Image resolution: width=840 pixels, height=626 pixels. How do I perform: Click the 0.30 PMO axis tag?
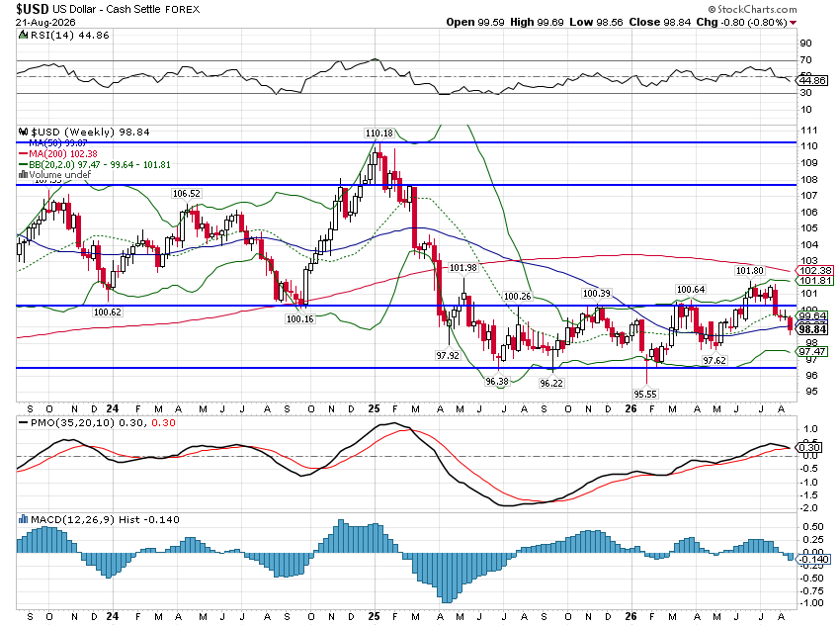809,448
